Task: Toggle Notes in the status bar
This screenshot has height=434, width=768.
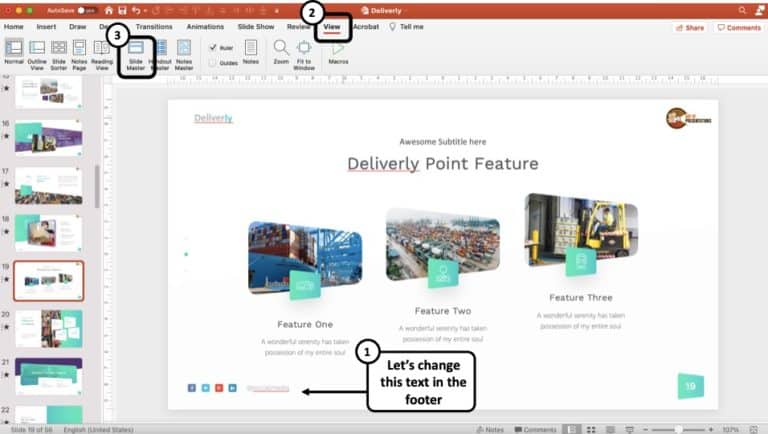Action: [490, 430]
